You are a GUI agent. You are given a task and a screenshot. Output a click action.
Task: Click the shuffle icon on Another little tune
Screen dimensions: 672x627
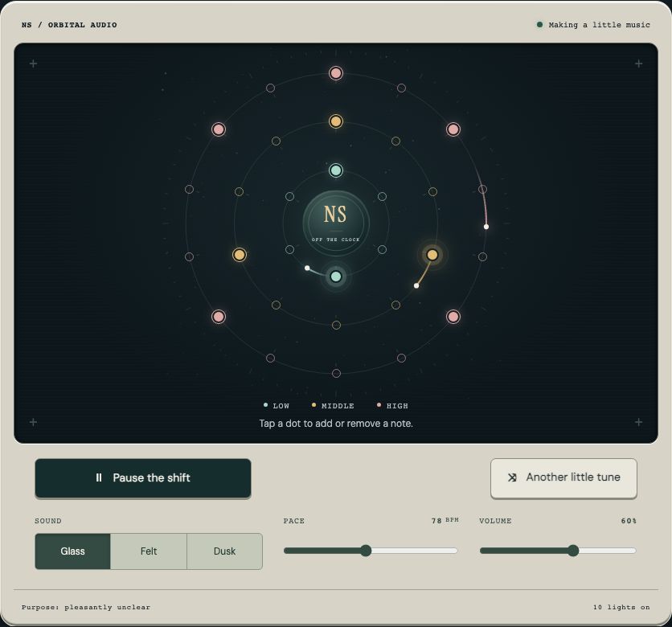512,477
